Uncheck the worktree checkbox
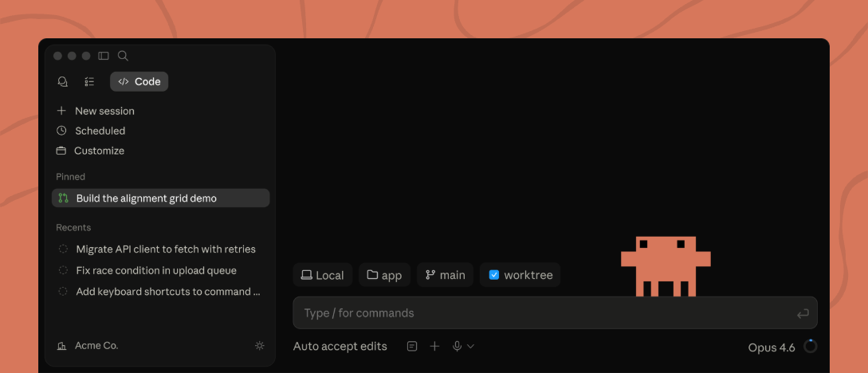 pos(494,275)
